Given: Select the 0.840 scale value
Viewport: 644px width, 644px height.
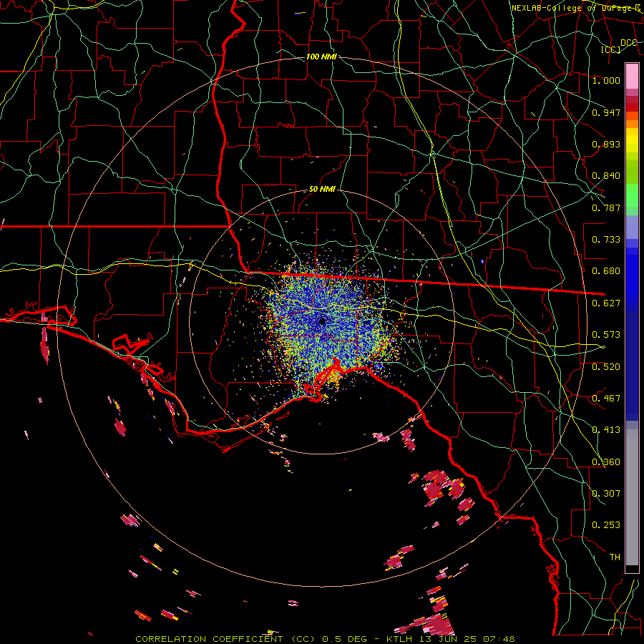Looking at the screenshot, I should point(606,176).
